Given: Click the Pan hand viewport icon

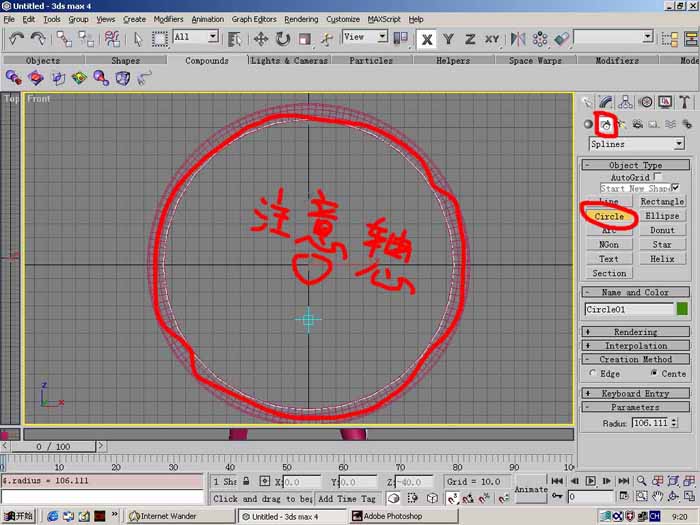Looking at the screenshot, I should [x=658, y=496].
